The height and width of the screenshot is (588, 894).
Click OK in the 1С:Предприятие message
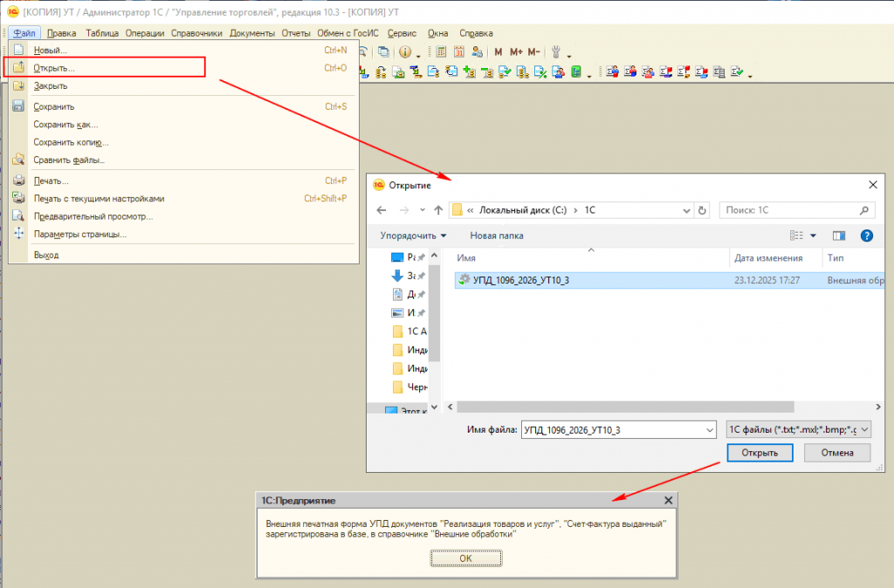coord(465,558)
